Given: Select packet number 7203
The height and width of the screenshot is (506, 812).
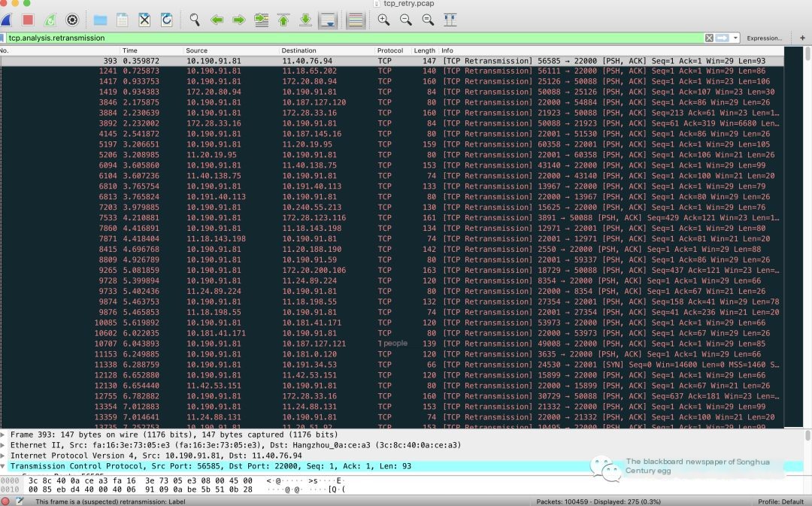Looking at the screenshot, I should tap(392, 208).
